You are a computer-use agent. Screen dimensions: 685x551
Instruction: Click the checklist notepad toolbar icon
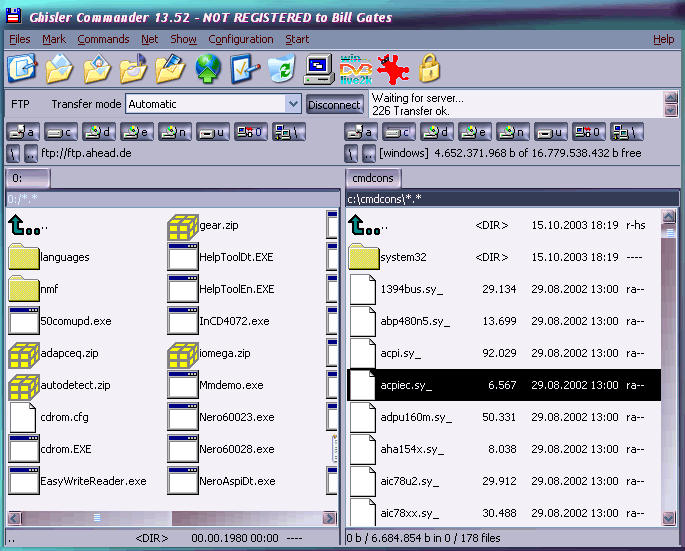coord(244,69)
